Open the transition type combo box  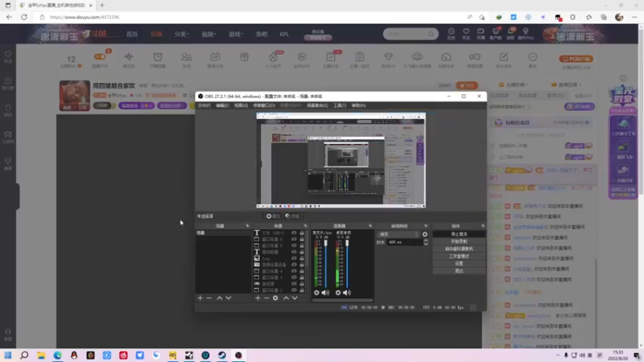[398, 234]
